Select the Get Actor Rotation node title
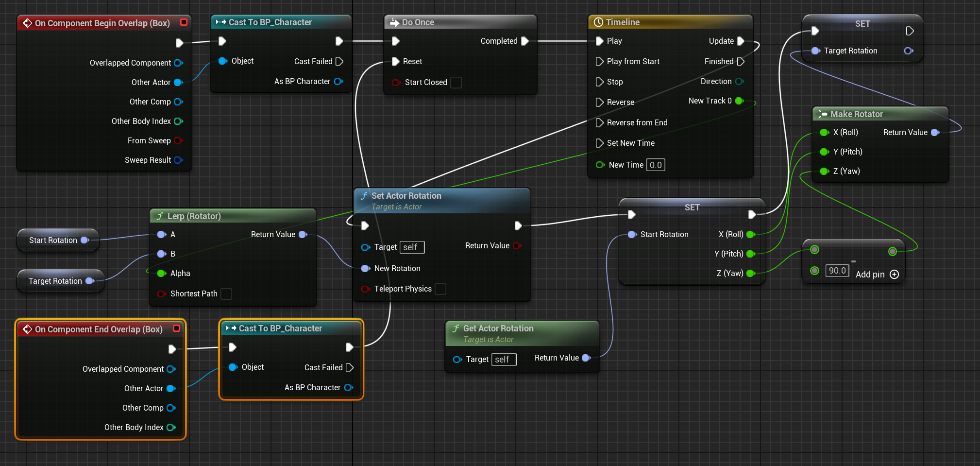The height and width of the screenshot is (466, 980). (x=498, y=328)
